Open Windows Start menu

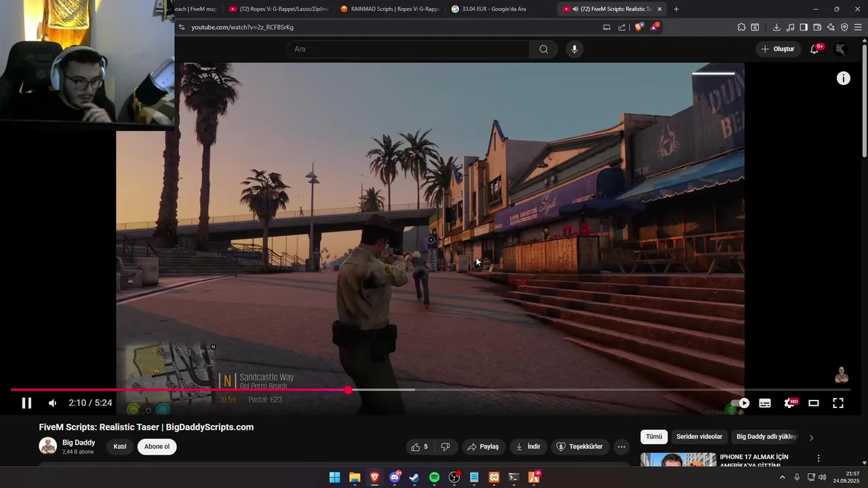(x=334, y=477)
